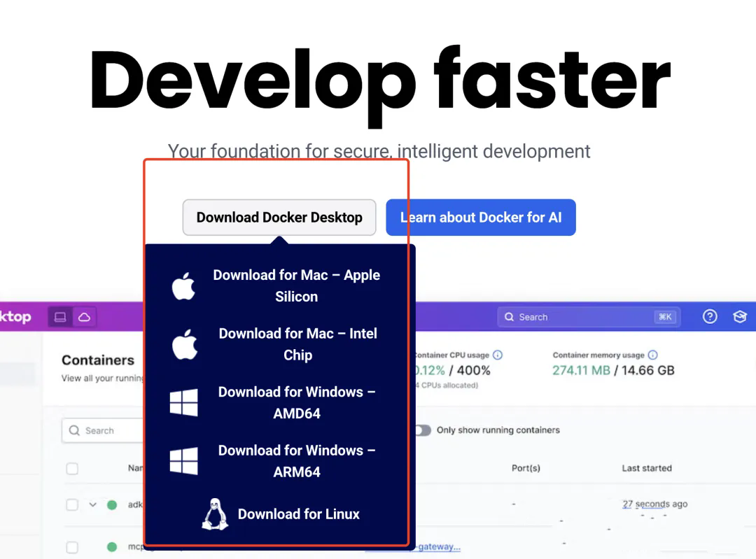This screenshot has width=756, height=559.
Task: Focus the Search field in Docker header
Action: pyautogui.click(x=589, y=317)
